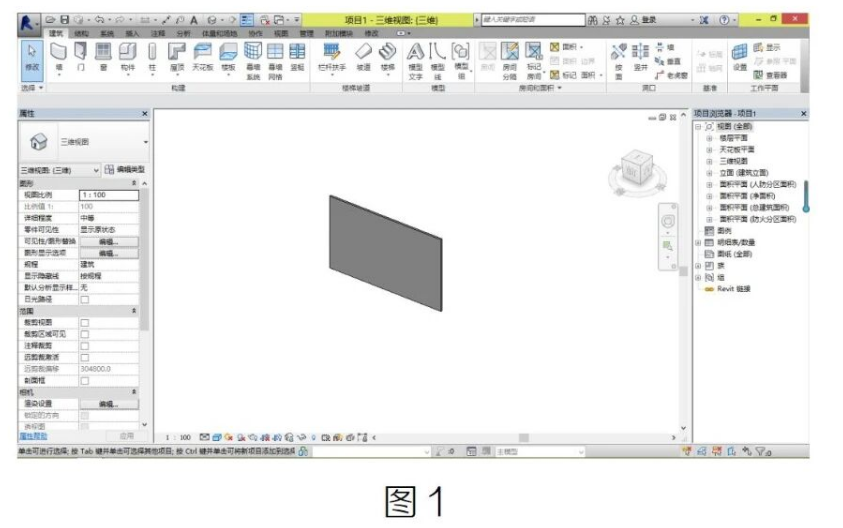Click the By Face (按面) opening tool
This screenshot has height=528, width=843.
[x=618, y=60]
